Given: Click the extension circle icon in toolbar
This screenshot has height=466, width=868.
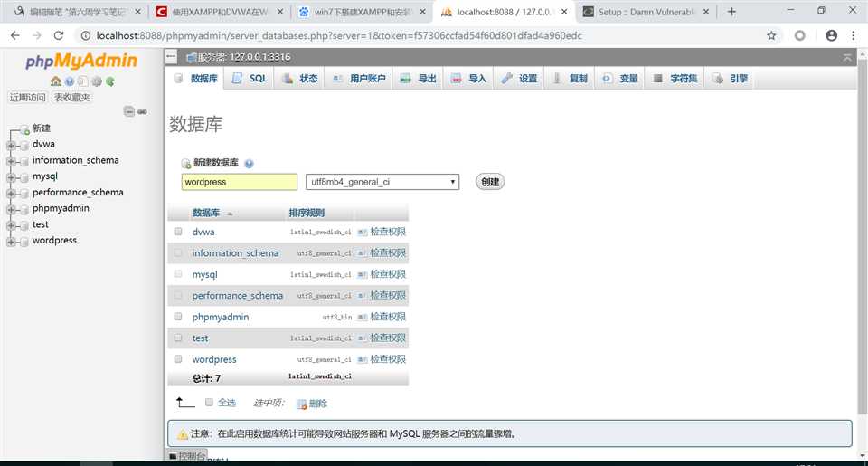Looking at the screenshot, I should (800, 35).
